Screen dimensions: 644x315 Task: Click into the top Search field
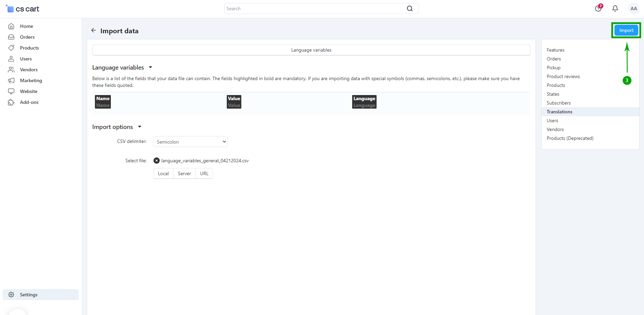315,8
